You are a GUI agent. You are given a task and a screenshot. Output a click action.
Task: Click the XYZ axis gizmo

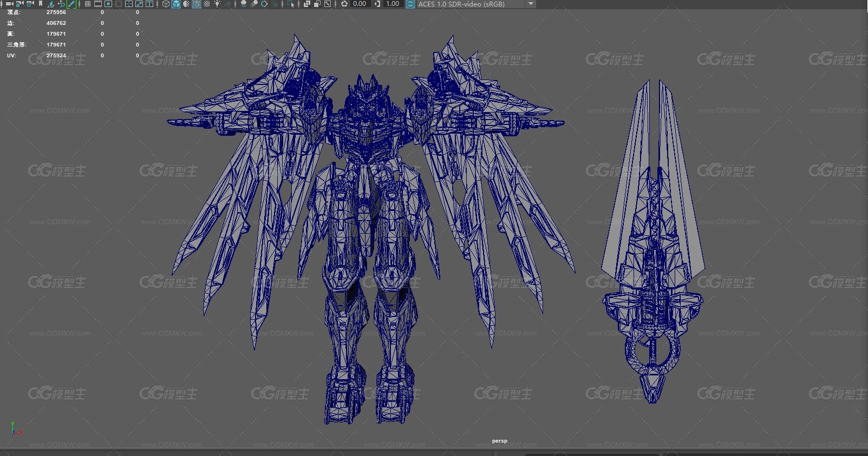[x=16, y=429]
